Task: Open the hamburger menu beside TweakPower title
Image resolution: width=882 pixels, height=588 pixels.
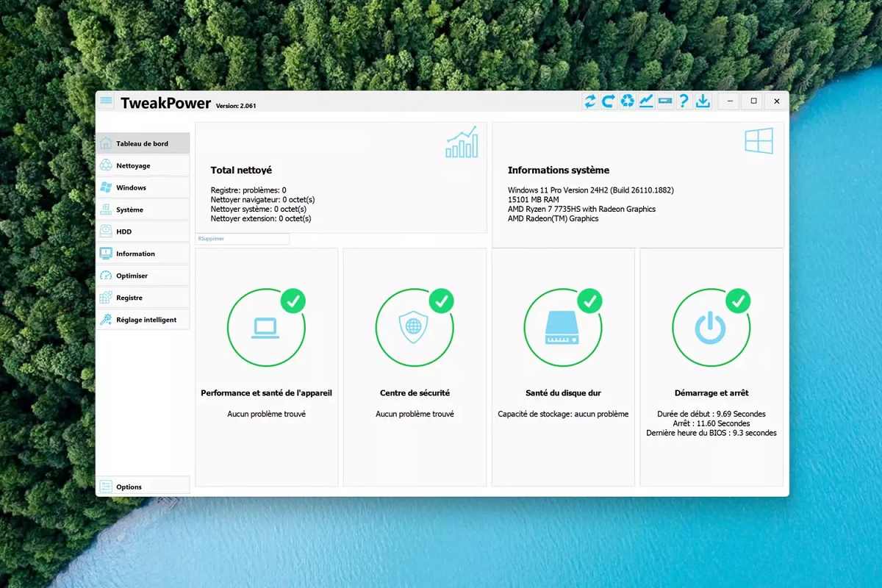Action: pyautogui.click(x=106, y=101)
